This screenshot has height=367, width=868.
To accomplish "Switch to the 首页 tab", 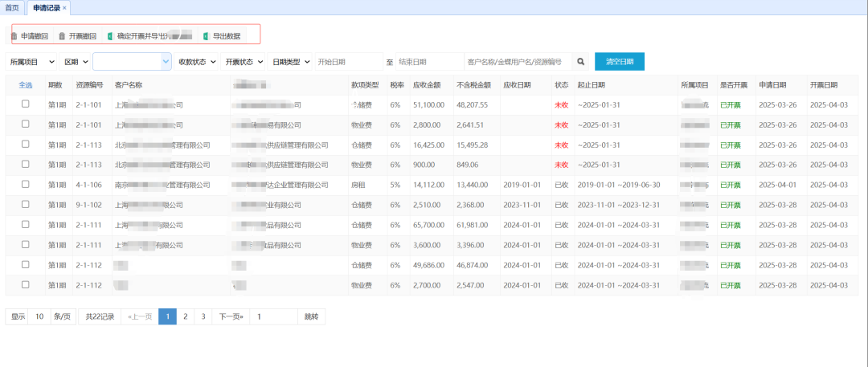I will pyautogui.click(x=12, y=8).
